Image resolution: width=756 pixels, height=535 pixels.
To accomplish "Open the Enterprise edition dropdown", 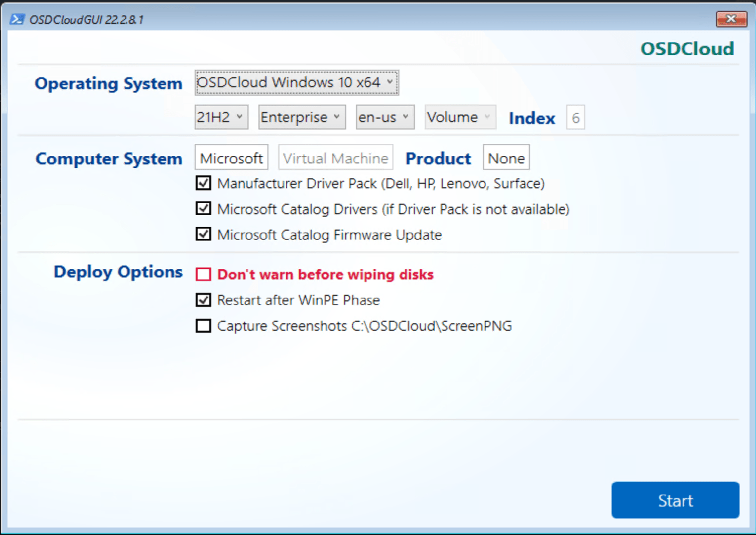I will click(x=301, y=117).
